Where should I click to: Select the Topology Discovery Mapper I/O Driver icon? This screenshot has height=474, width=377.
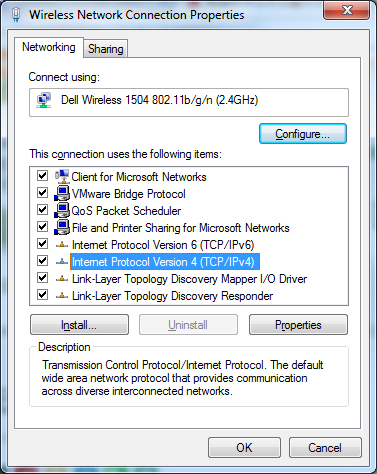click(x=62, y=279)
